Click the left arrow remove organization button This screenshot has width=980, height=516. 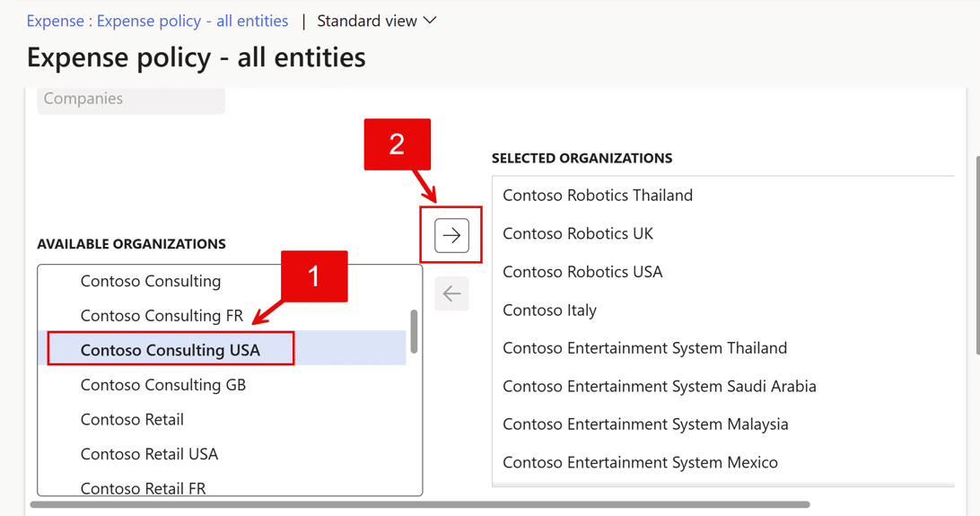coord(451,293)
